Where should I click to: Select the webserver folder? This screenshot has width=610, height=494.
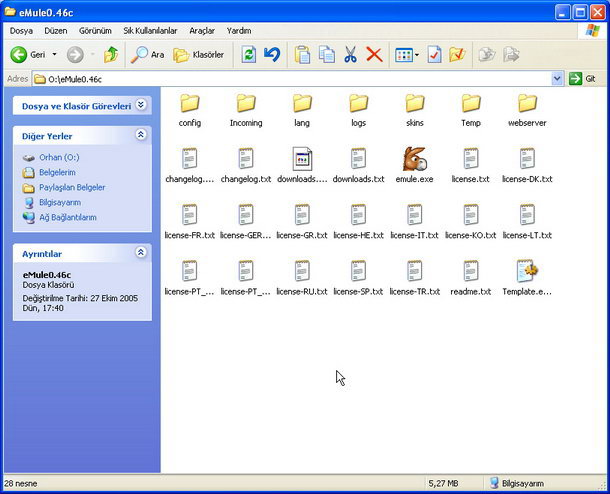pos(527,110)
